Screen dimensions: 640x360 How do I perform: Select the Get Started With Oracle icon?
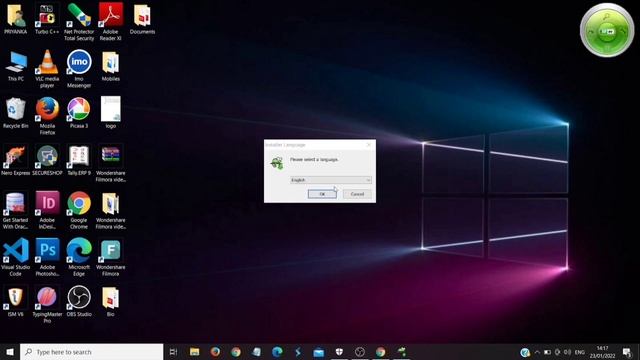pyautogui.click(x=16, y=211)
